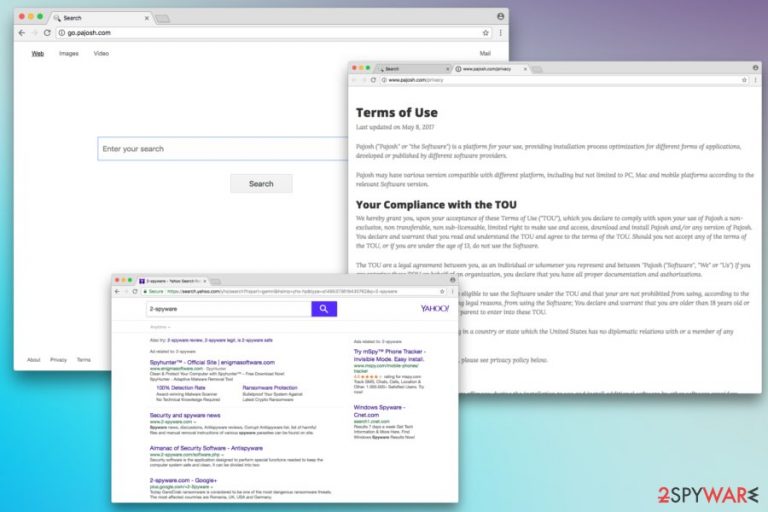The height and width of the screenshot is (512, 768).
Task: Close the Yahoo Search tab
Action: 205,281
